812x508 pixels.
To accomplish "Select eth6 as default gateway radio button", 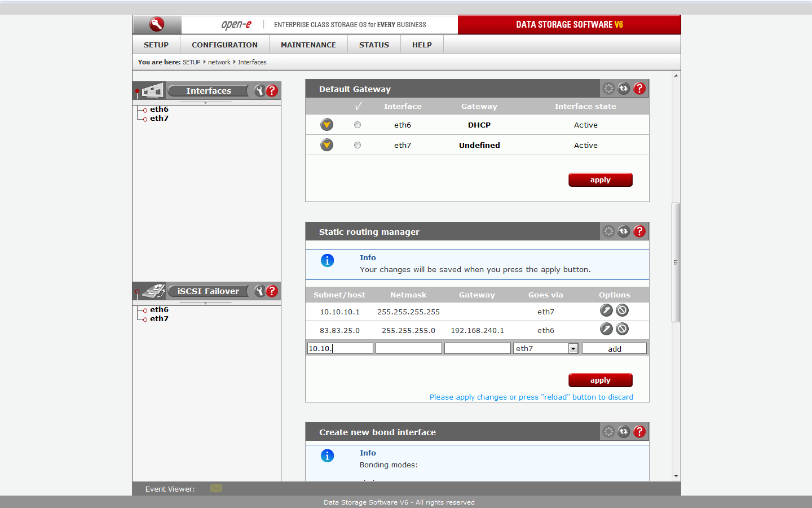I will (x=358, y=125).
